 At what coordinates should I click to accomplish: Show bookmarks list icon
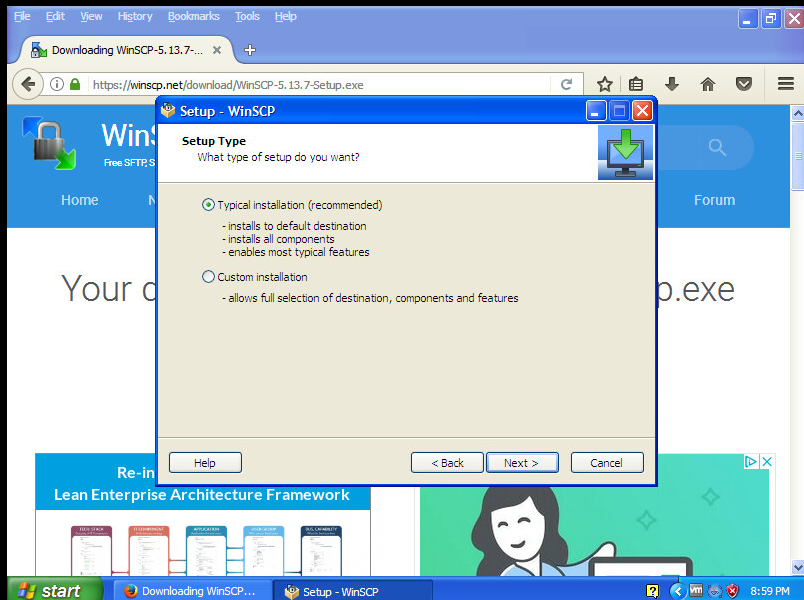click(x=636, y=84)
